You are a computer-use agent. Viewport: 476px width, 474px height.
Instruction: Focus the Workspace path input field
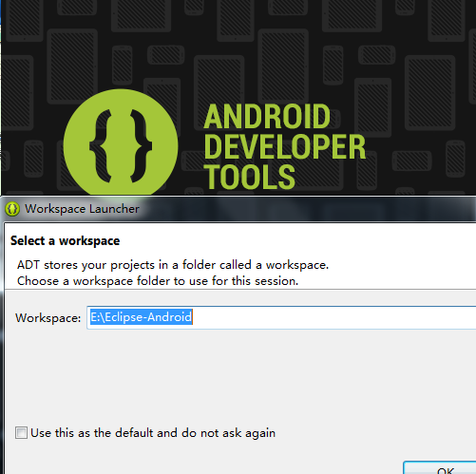[x=281, y=317]
